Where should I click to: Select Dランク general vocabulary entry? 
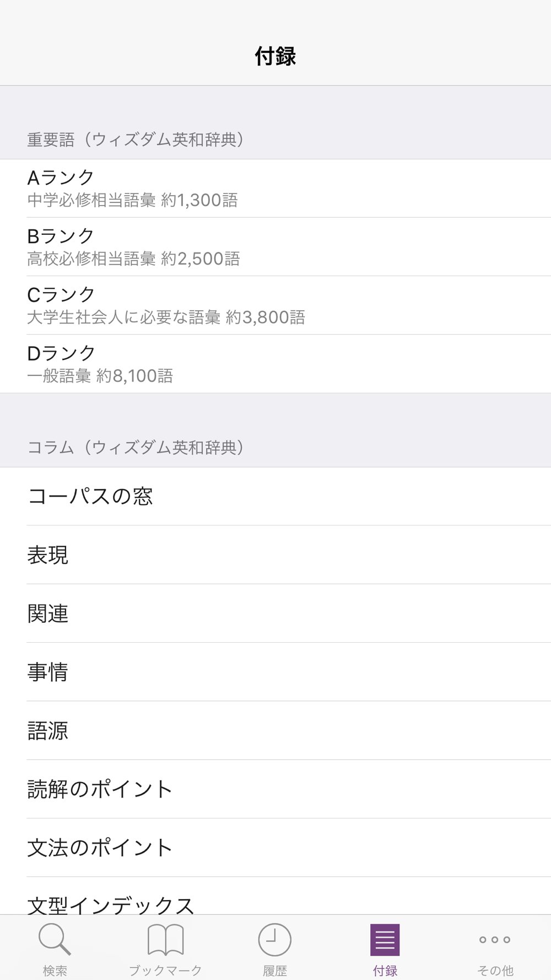pos(275,363)
